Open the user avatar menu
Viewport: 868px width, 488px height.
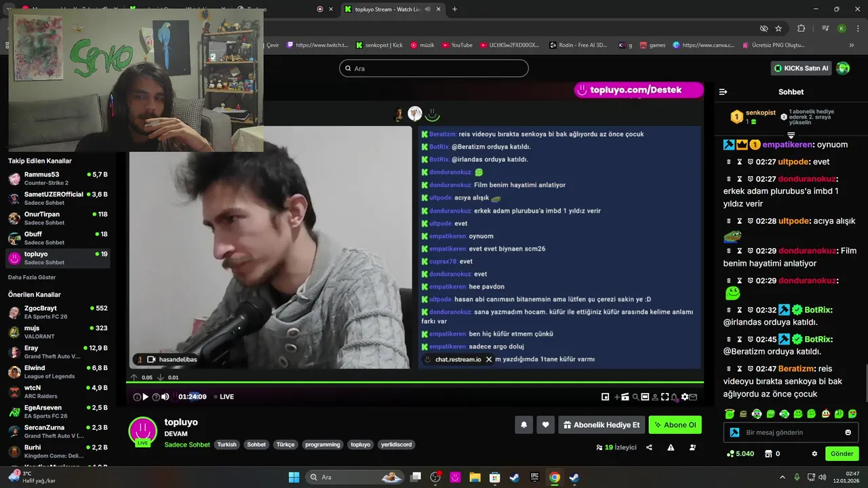[843, 68]
